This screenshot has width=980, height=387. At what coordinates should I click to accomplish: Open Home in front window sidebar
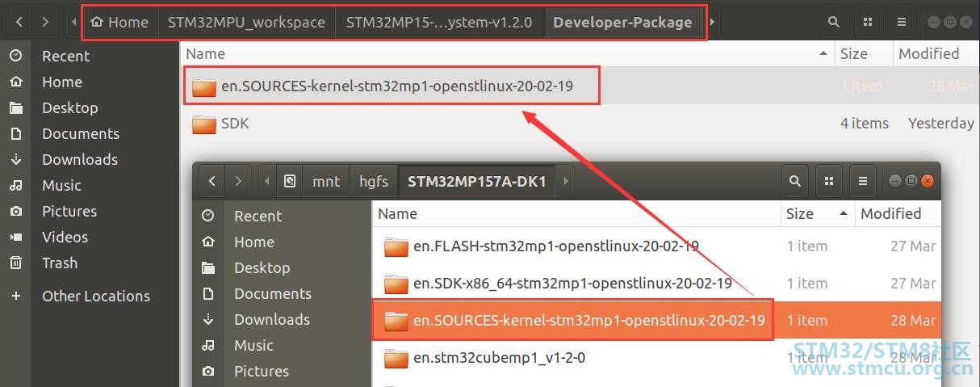point(282,242)
